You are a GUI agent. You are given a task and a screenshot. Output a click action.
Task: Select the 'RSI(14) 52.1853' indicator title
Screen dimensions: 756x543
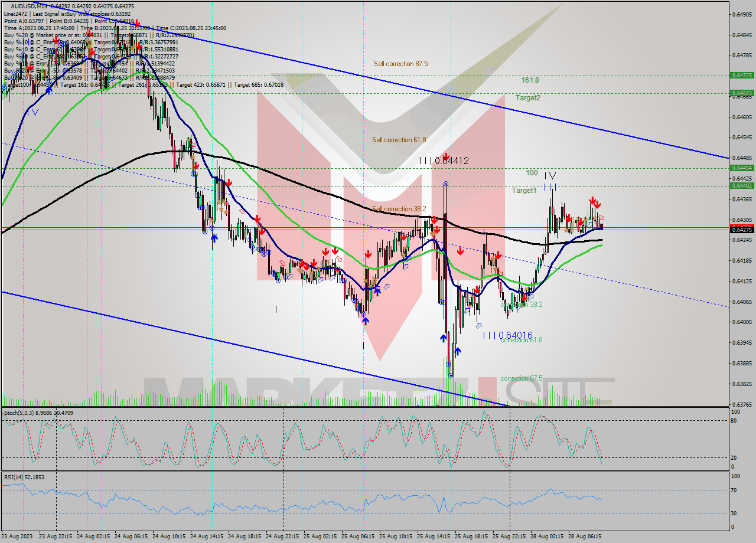[24, 477]
